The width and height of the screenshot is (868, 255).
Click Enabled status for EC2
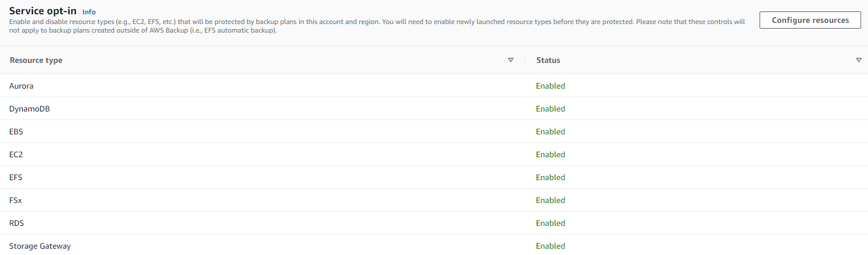[x=550, y=154]
